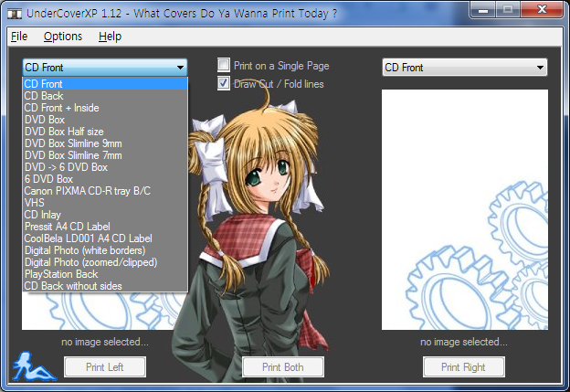Uncheck Draw Cut / Fold lines checkbox
The height and width of the screenshot is (392, 570).
(x=223, y=83)
